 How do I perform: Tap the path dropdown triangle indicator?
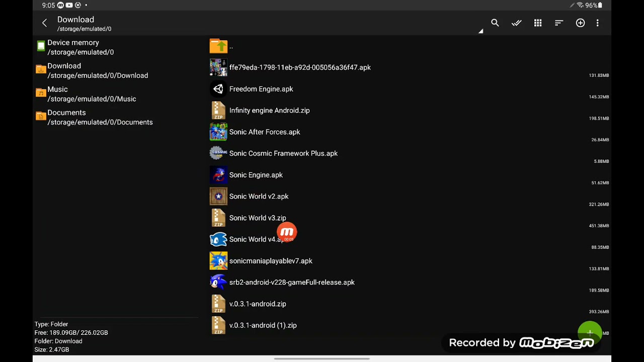481,31
